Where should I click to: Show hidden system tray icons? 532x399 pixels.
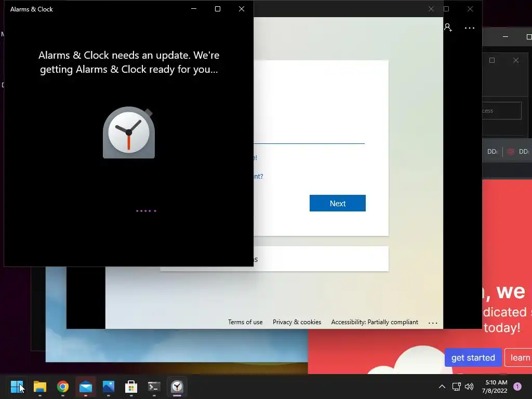click(x=442, y=387)
